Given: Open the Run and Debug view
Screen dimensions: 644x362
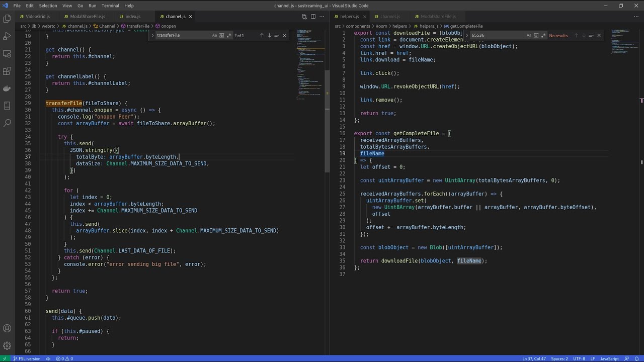Looking at the screenshot, I should point(7,36).
